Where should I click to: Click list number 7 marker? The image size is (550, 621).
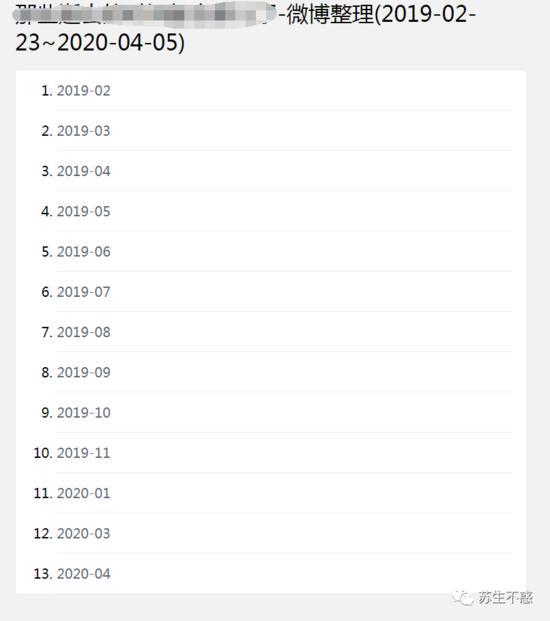tap(47, 332)
